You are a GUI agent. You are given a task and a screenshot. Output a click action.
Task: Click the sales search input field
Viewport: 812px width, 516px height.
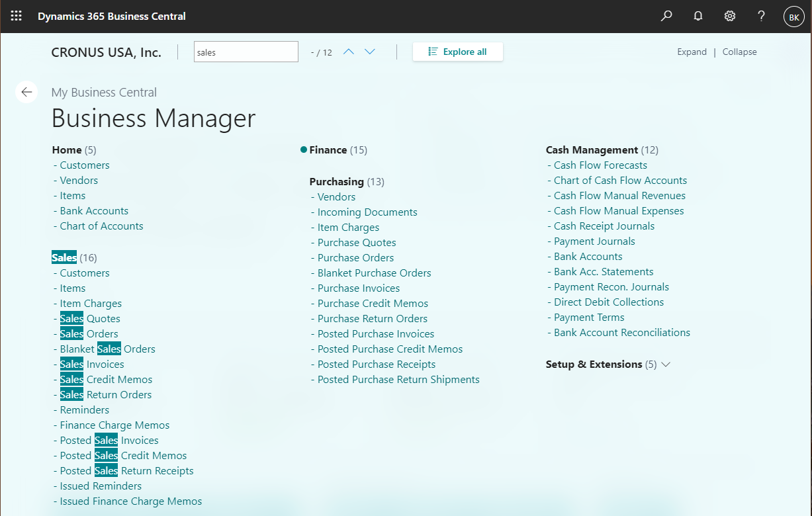246,52
